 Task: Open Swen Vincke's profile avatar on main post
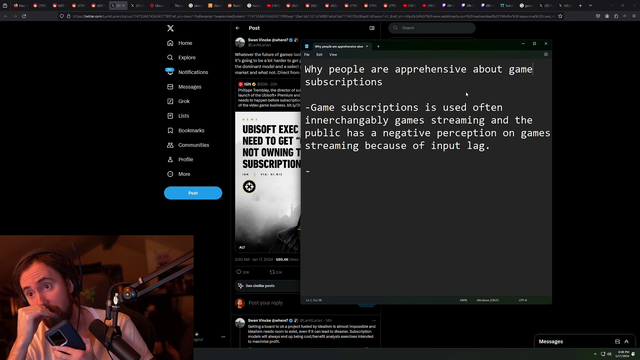click(x=240, y=42)
